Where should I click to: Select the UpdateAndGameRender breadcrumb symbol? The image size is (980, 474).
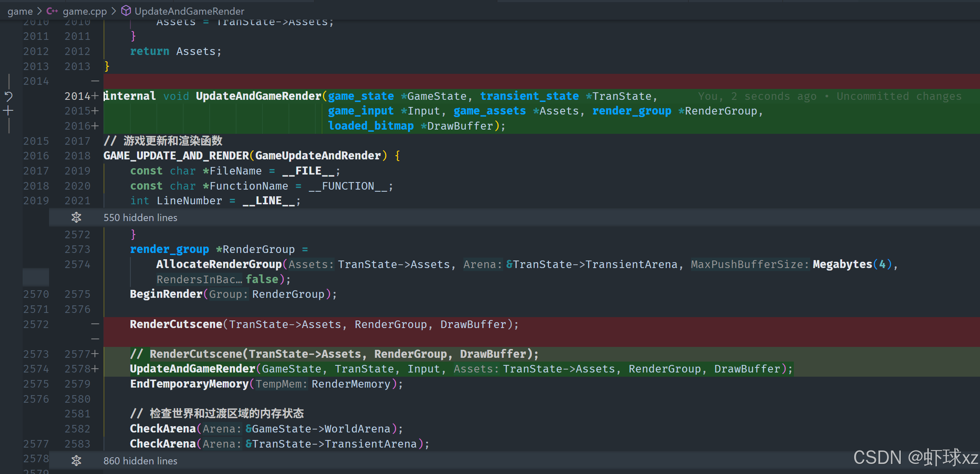pyautogui.click(x=189, y=11)
